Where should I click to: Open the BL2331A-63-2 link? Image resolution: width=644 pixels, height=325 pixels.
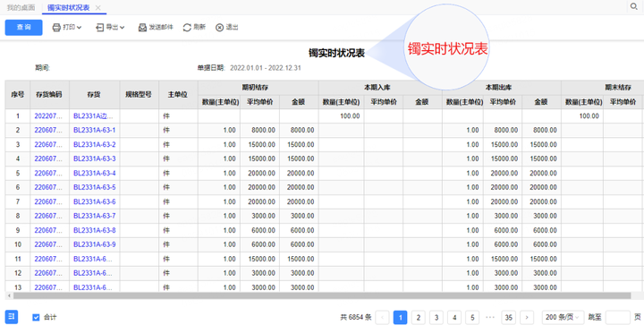95,145
